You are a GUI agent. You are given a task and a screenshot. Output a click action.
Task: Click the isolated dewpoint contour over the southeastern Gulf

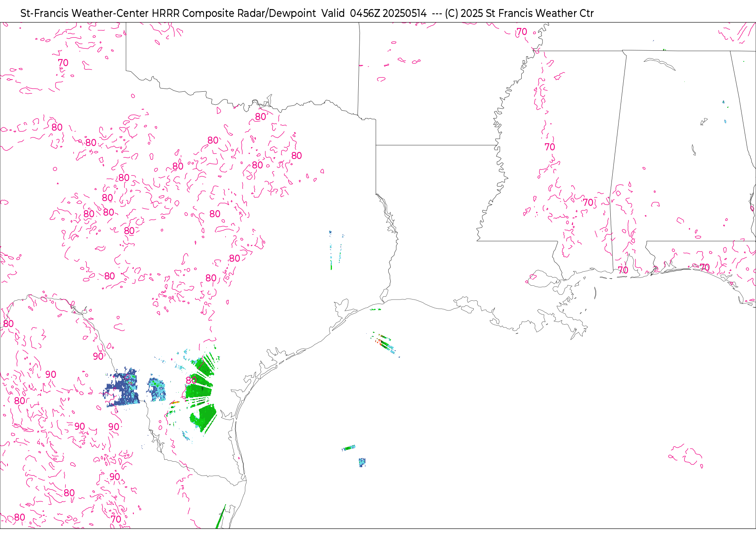tap(686, 456)
